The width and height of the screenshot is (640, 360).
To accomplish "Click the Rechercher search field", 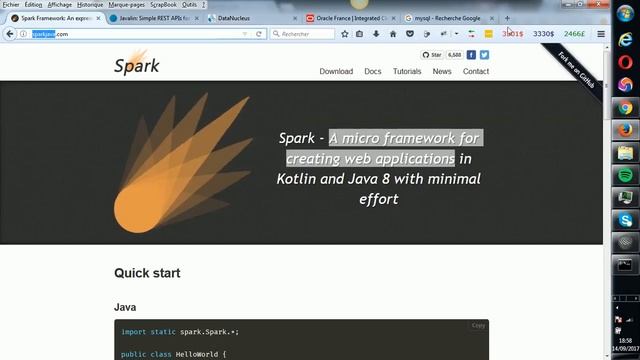I will [x=302, y=34].
